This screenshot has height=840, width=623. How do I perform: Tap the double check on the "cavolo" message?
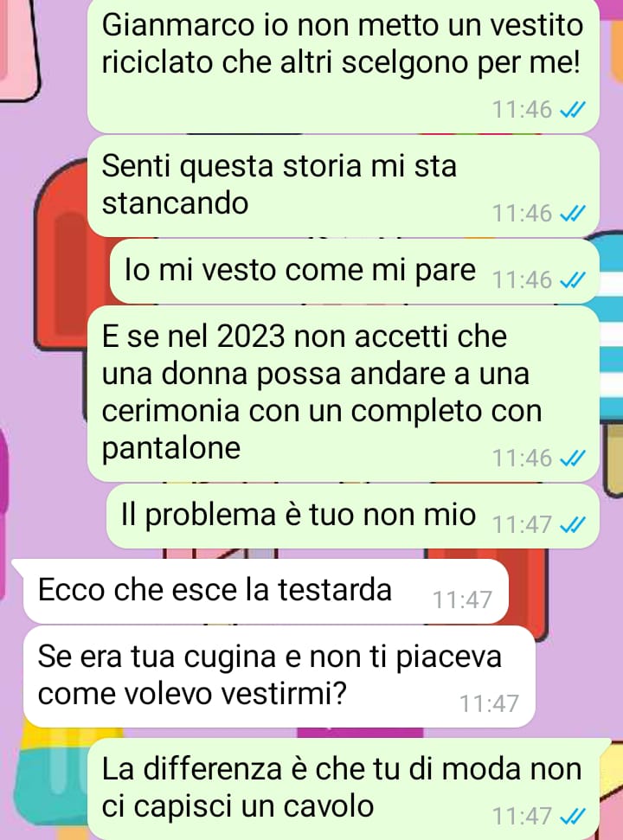(x=572, y=817)
